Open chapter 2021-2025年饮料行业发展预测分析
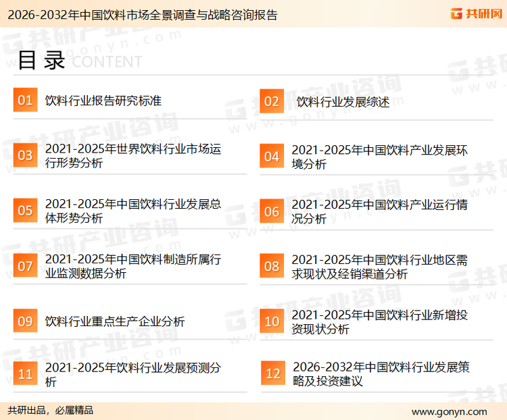The height and width of the screenshot is (420, 507). (133, 375)
